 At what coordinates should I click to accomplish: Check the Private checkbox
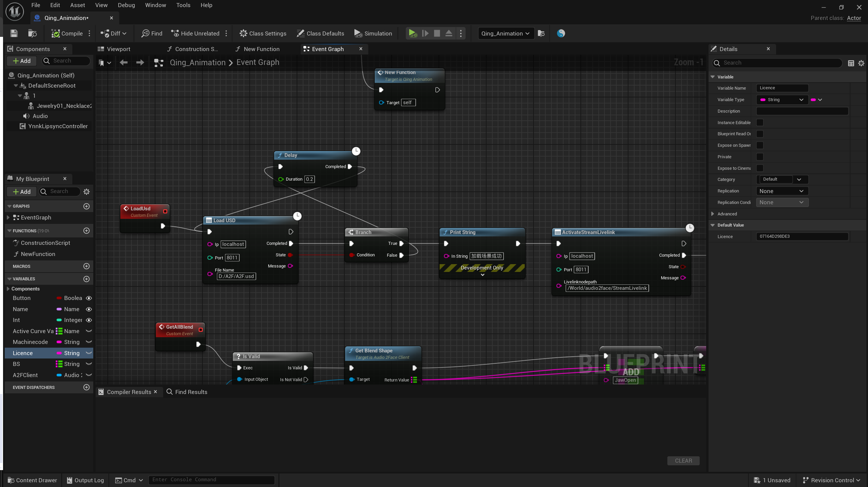pos(760,157)
